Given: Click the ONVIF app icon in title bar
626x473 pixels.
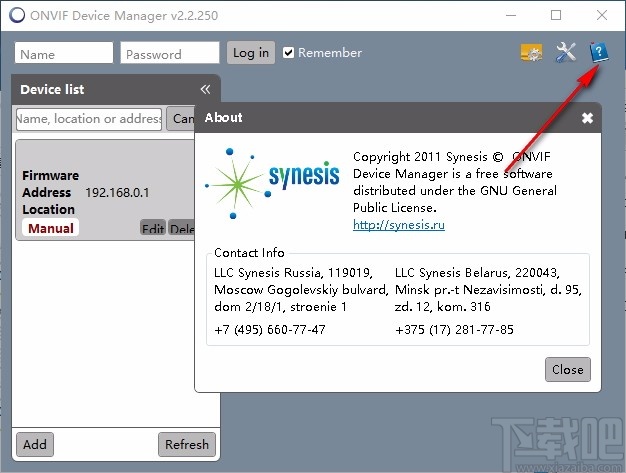Looking at the screenshot, I should click(17, 15).
